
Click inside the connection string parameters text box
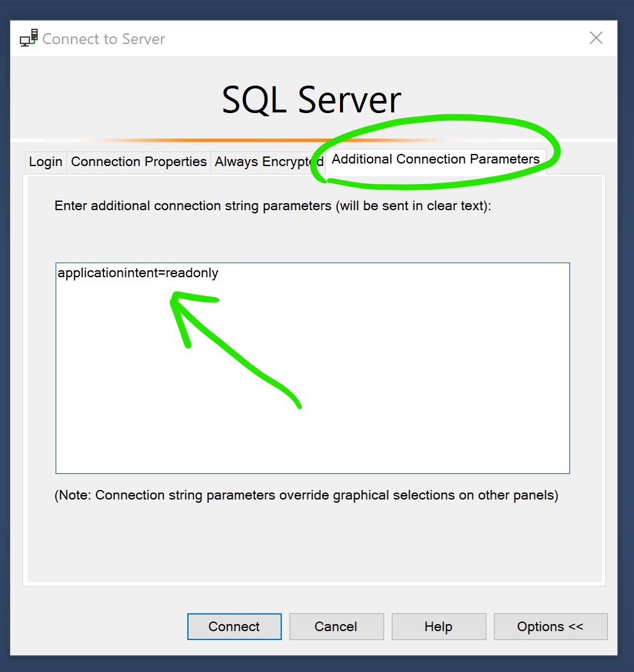[x=313, y=367]
